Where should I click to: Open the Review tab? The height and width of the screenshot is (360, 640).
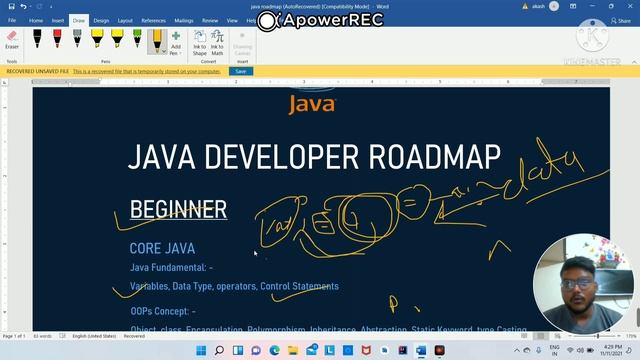[210, 20]
